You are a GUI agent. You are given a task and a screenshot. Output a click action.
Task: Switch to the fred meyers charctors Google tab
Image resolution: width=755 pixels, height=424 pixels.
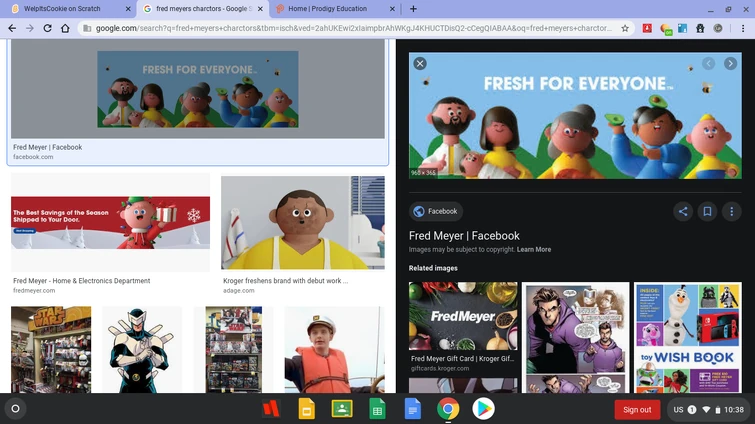pos(201,9)
